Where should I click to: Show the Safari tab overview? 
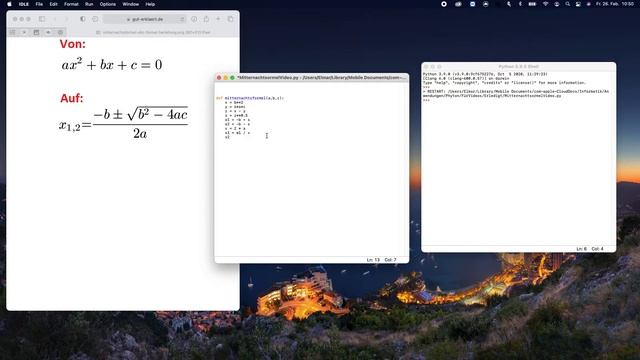pyautogui.click(x=230, y=19)
